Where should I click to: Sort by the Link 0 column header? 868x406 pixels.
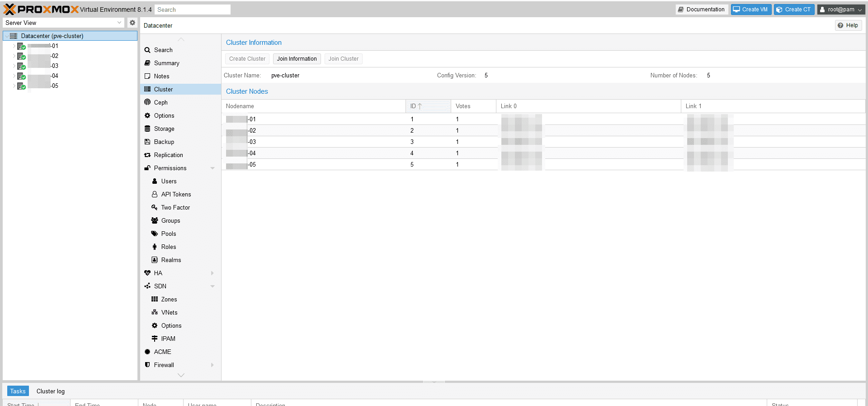[x=589, y=106]
